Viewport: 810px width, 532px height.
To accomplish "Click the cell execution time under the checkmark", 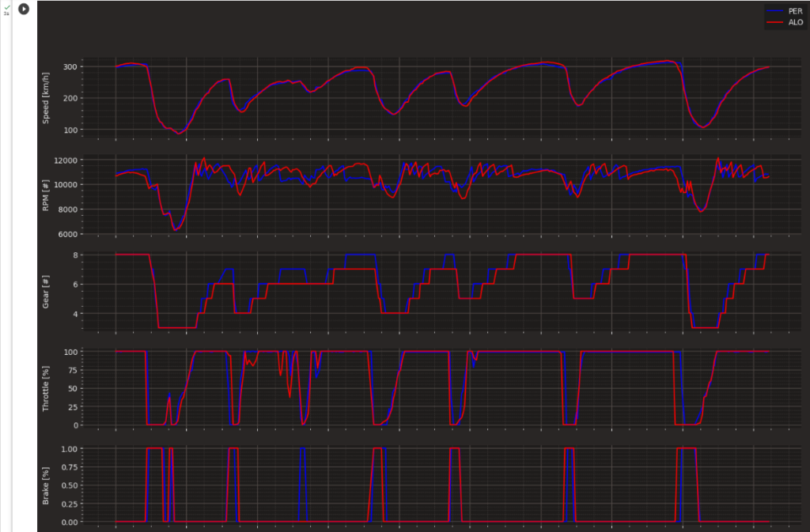I will (6, 13).
